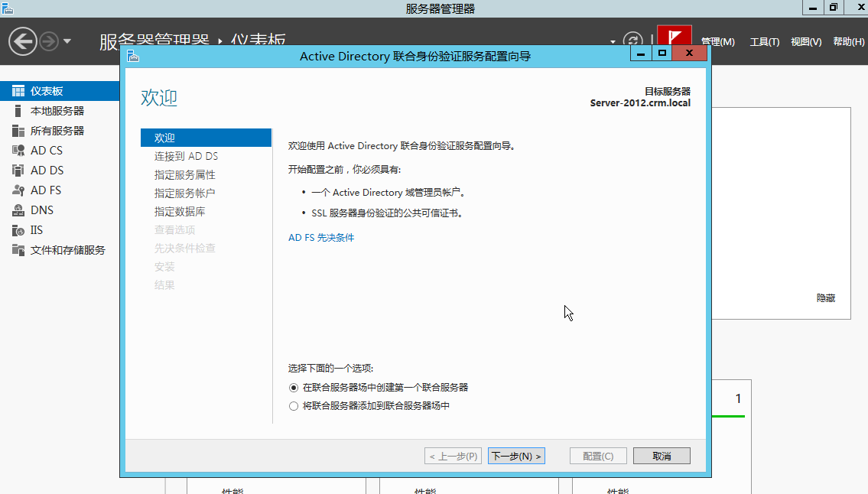Open 所有服务器 page from sidebar label
The height and width of the screenshot is (494, 868).
(57, 131)
